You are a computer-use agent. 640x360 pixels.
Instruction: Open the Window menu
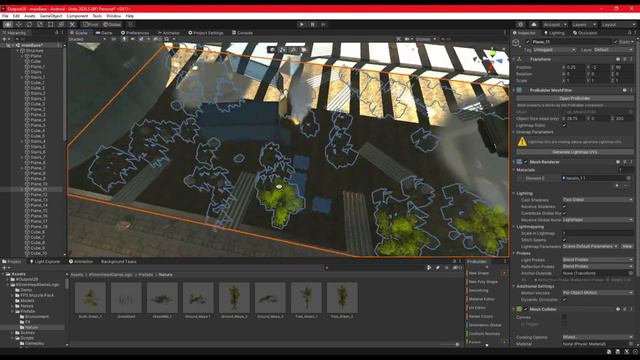pyautogui.click(x=113, y=16)
